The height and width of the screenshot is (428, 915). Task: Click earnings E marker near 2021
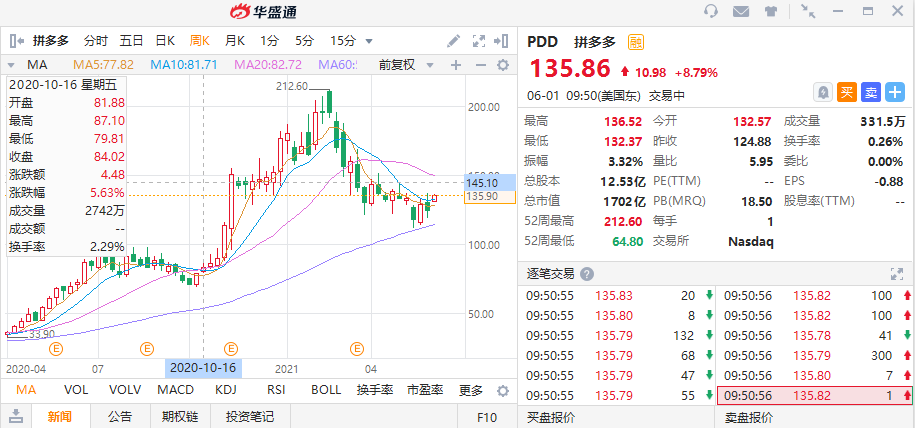pyautogui.click(x=232, y=349)
